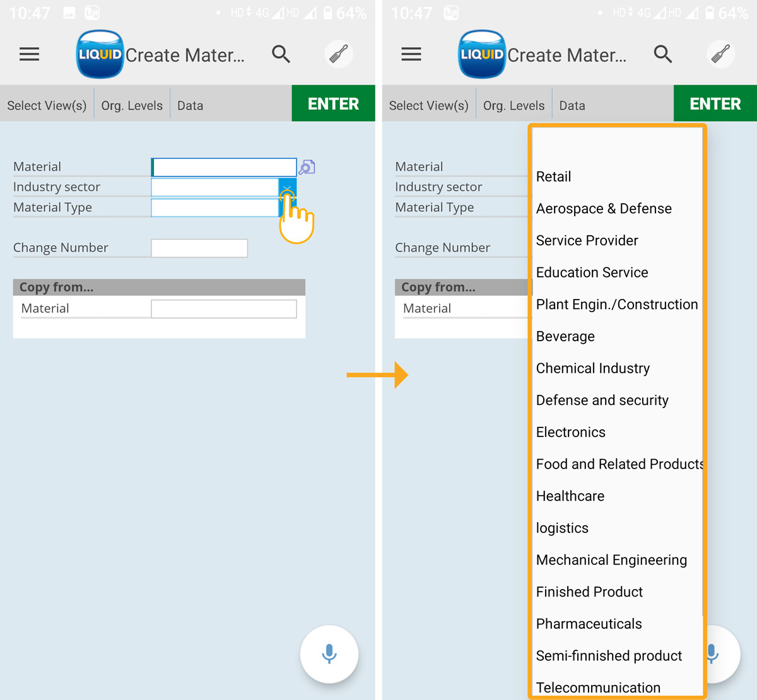Select Aerospace & Defense from the list
This screenshot has width=757, height=700.
[x=604, y=209]
